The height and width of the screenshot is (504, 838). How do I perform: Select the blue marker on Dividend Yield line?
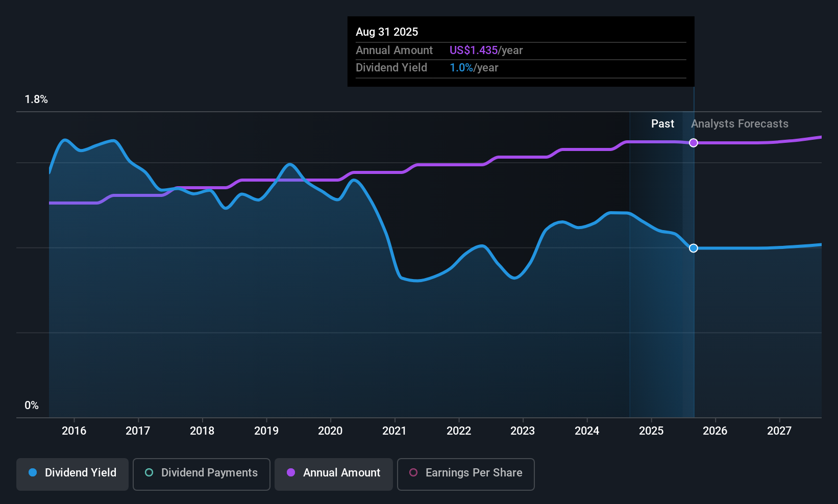[x=694, y=248]
